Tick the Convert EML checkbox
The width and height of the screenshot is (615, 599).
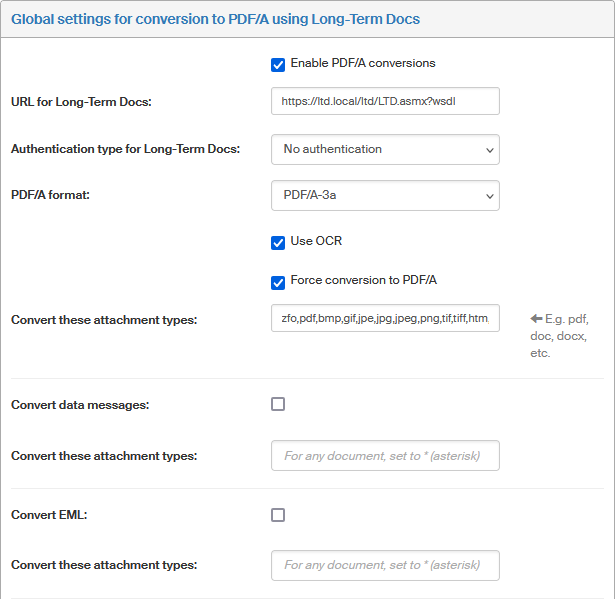pos(278,514)
